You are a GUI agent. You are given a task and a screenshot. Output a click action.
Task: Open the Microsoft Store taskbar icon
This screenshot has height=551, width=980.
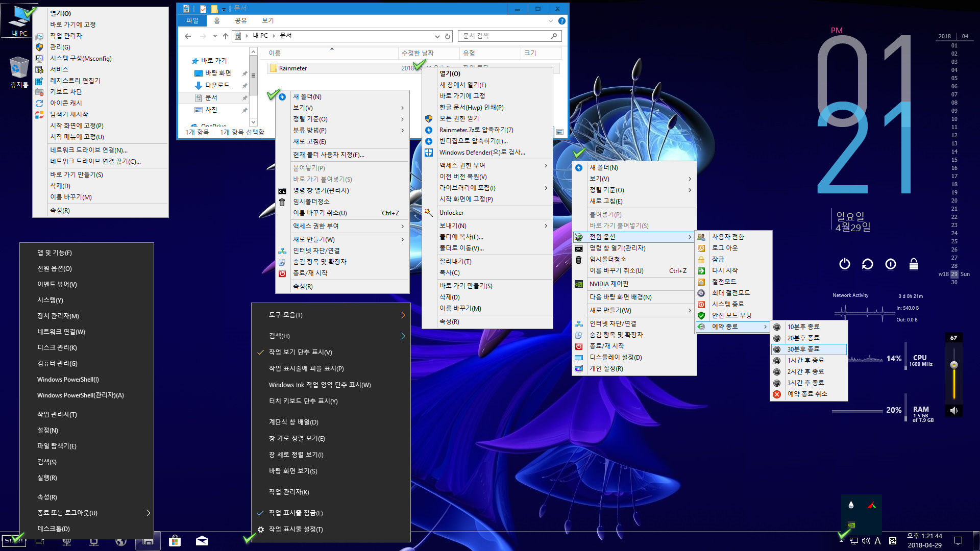point(175,541)
